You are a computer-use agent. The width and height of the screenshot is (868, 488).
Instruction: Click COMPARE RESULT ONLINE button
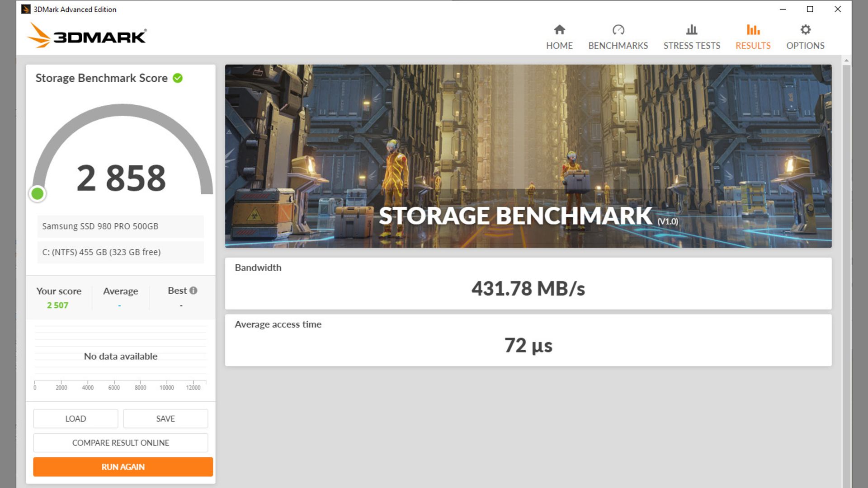[x=121, y=443]
